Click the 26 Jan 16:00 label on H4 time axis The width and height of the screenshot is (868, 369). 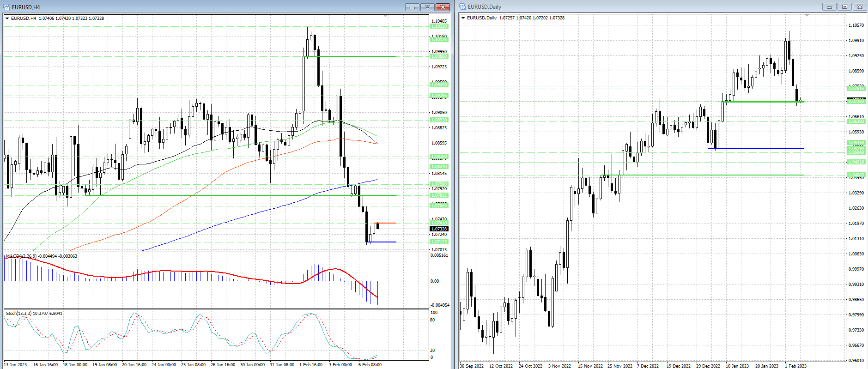223,365
